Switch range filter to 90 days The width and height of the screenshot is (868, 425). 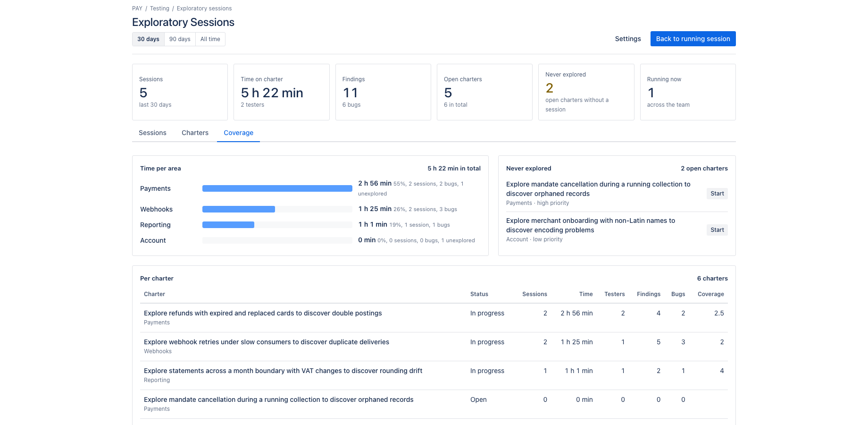[180, 39]
